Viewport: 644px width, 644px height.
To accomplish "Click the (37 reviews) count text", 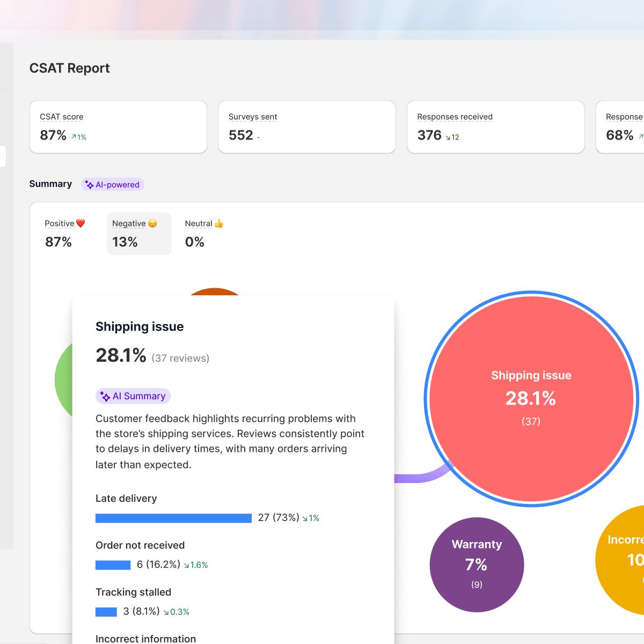I will (x=180, y=358).
